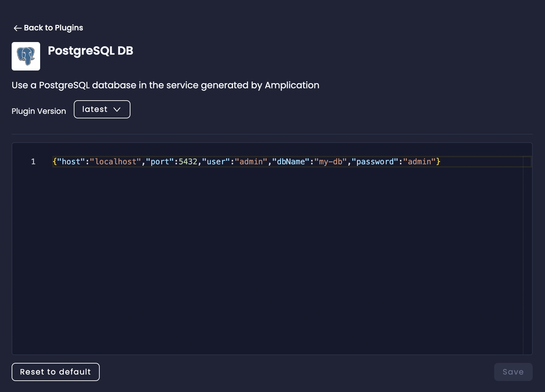Viewport: 545px width, 392px height.
Task: Go back via Back to Plugins link
Action: [x=48, y=28]
